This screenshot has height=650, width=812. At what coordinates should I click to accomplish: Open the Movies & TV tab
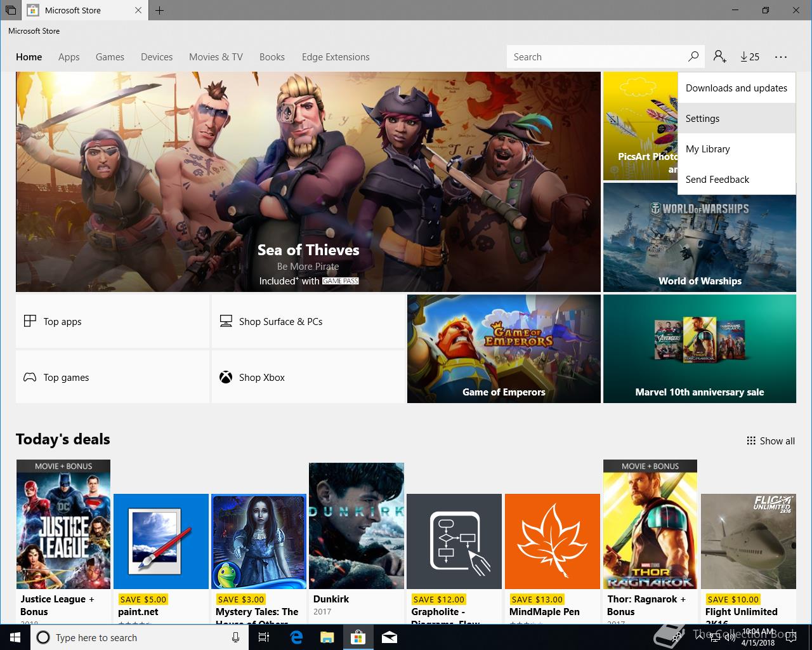216,56
